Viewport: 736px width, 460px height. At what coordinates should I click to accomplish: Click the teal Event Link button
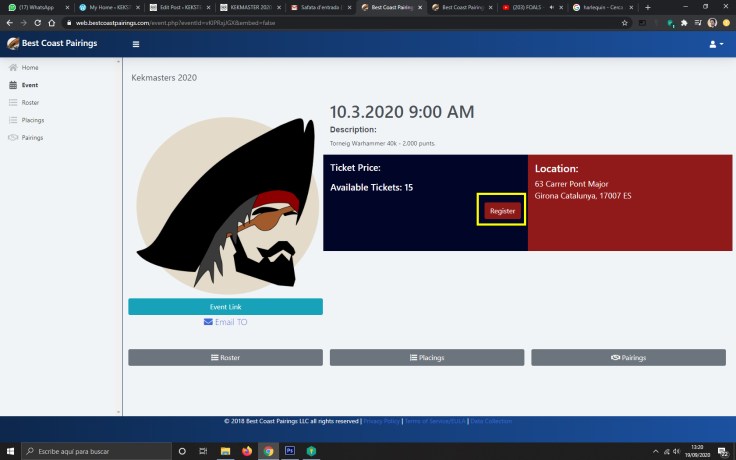point(225,306)
